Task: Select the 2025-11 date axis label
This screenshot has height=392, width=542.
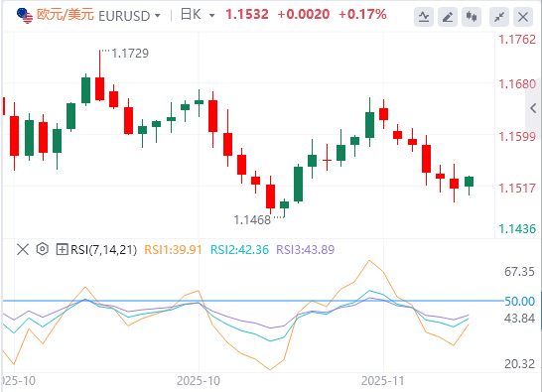Action: [x=382, y=381]
